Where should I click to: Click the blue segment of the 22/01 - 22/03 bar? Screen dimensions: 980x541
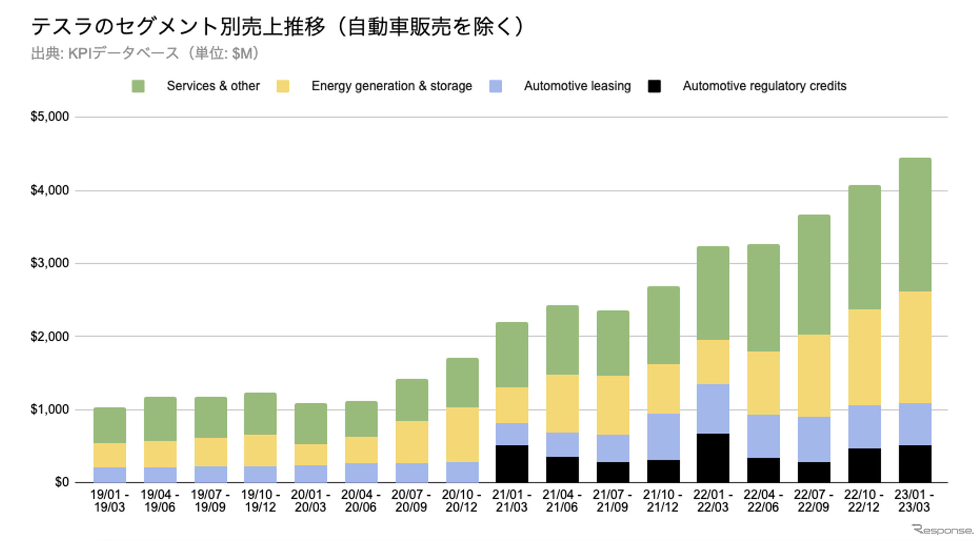tap(713, 409)
